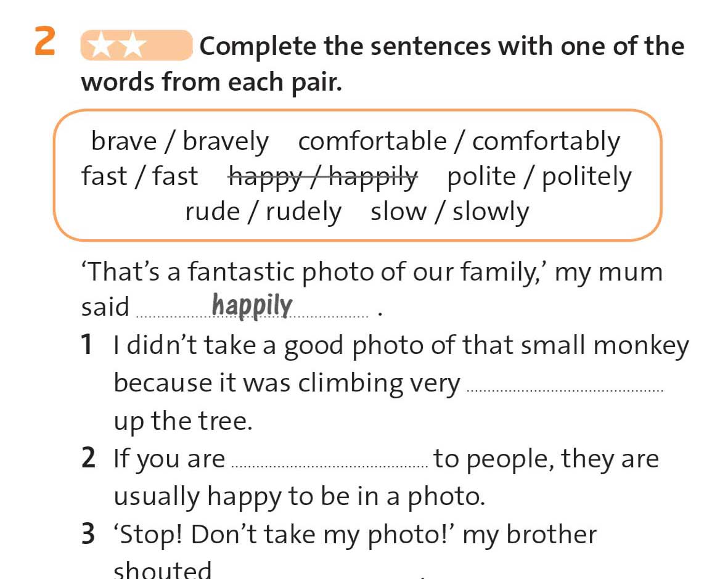This screenshot has width=728, height=579.
Task: Click the words 'up the tree.'
Action: point(183,421)
